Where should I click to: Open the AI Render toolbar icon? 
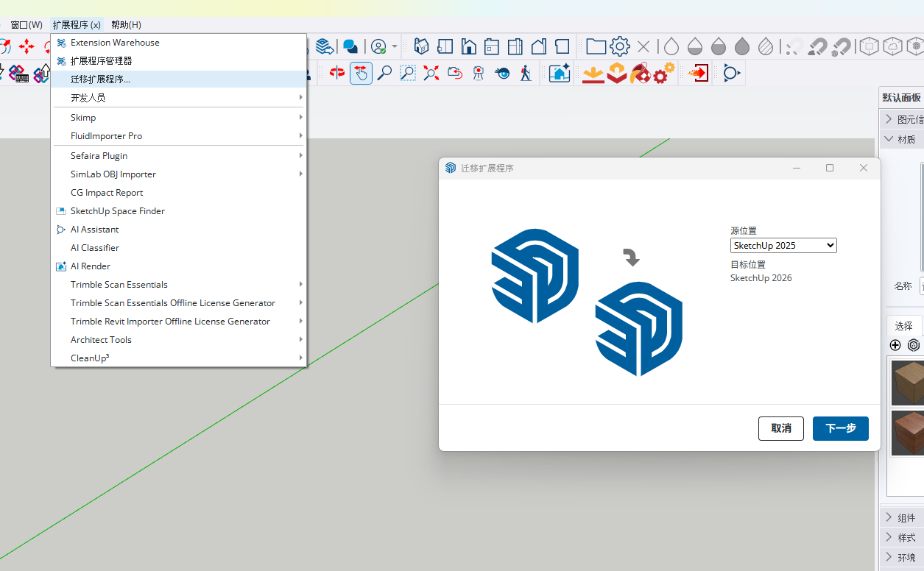(x=560, y=73)
